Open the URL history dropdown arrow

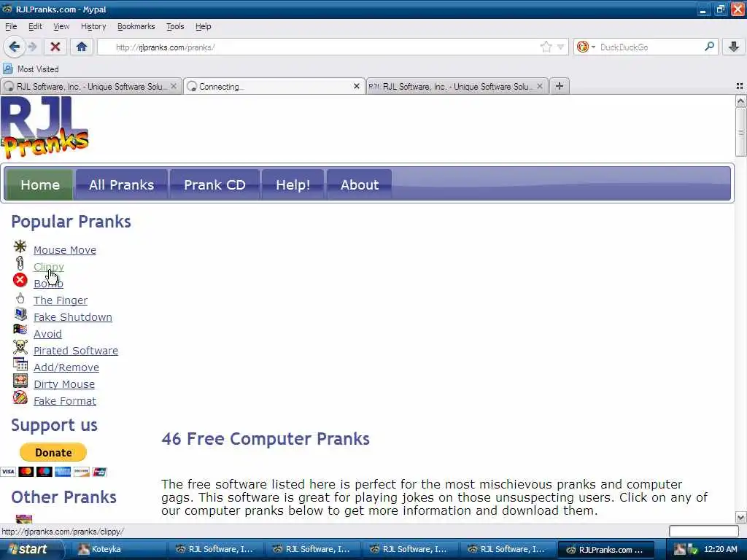[x=561, y=47]
